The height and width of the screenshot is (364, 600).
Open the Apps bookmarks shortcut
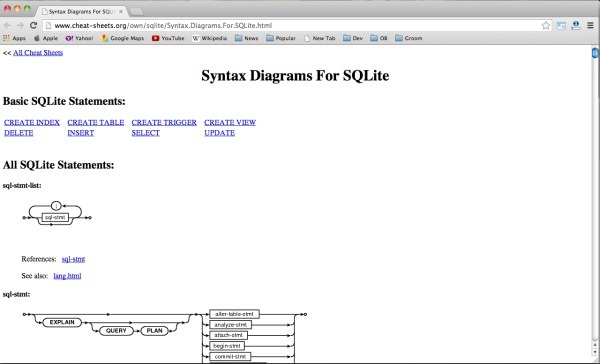14,38
